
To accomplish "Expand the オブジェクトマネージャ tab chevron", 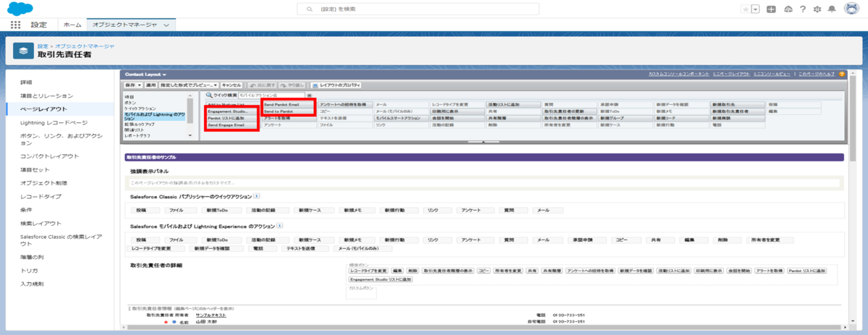I will coord(167,25).
